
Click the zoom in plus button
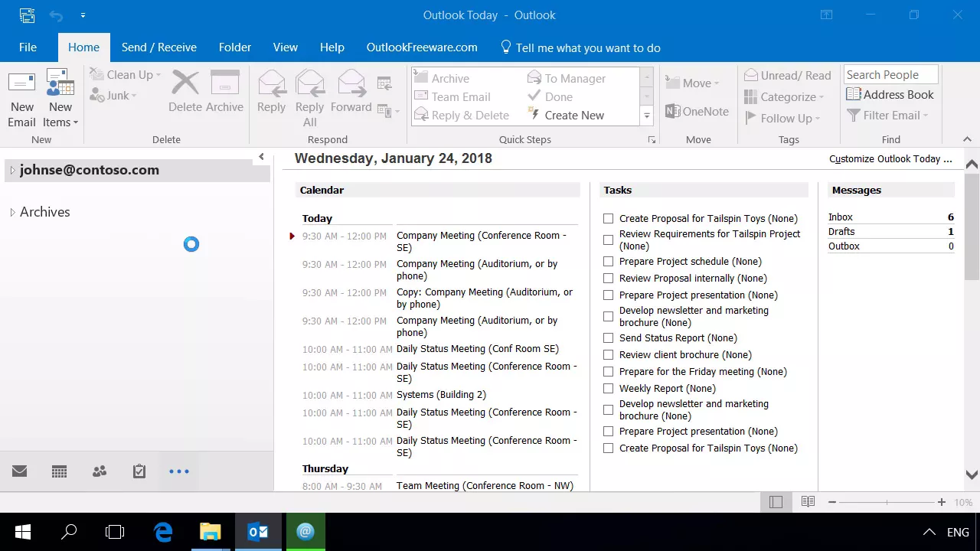(x=942, y=502)
